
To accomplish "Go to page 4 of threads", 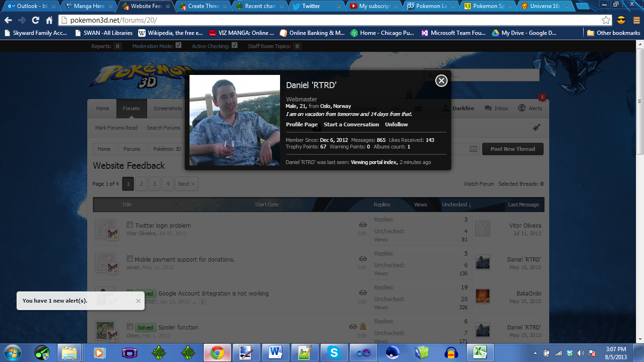I will pyautogui.click(x=168, y=184).
